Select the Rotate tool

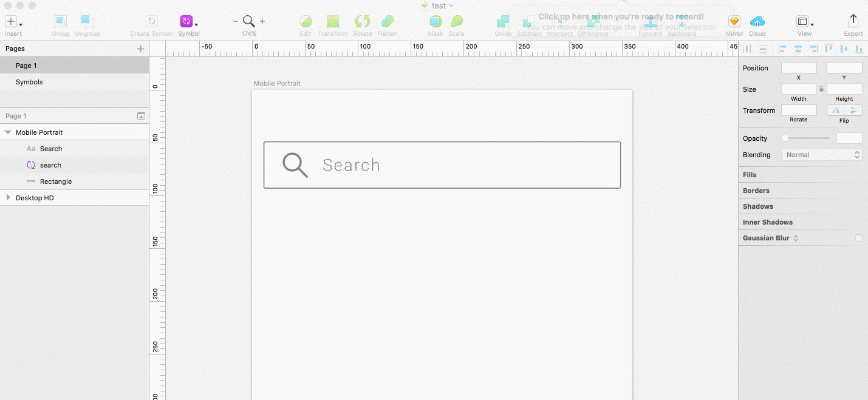click(x=363, y=22)
